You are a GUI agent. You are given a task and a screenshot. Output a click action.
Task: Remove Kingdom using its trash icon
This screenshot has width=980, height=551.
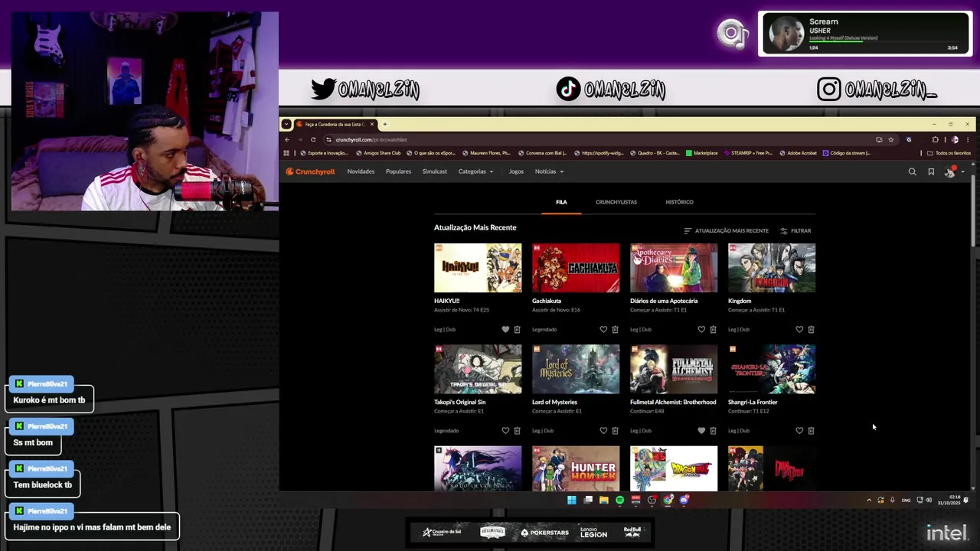click(x=811, y=329)
